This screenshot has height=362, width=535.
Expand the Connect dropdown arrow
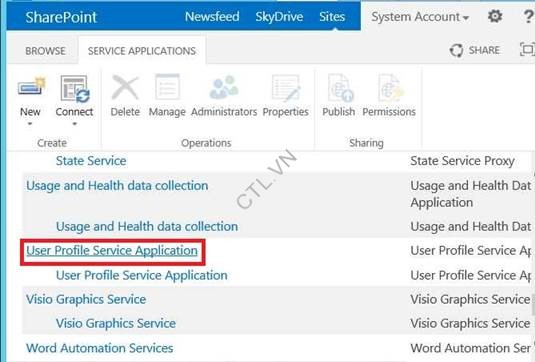(74, 124)
